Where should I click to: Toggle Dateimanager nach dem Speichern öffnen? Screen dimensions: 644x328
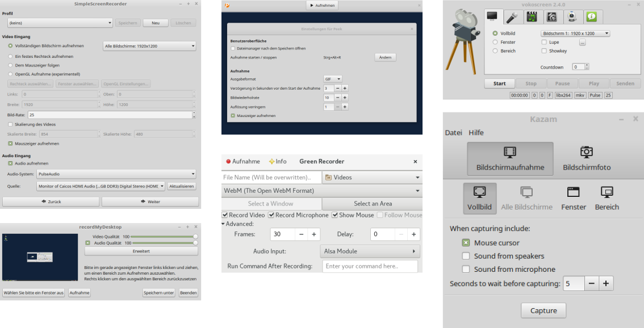[x=233, y=48]
